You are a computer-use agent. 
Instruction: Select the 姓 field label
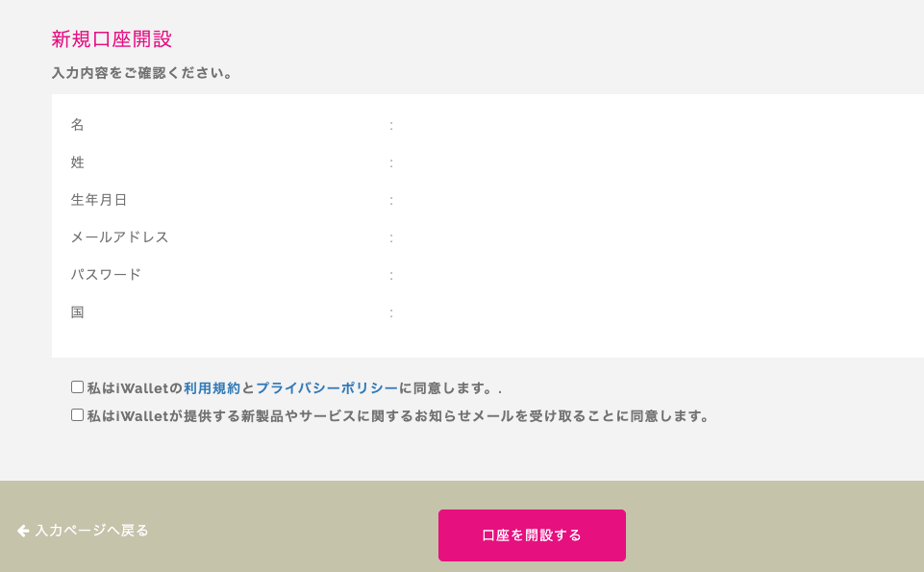pyautogui.click(x=77, y=162)
